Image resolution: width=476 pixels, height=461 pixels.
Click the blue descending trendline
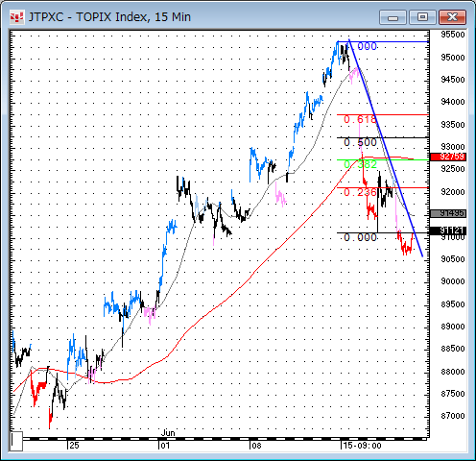click(386, 148)
